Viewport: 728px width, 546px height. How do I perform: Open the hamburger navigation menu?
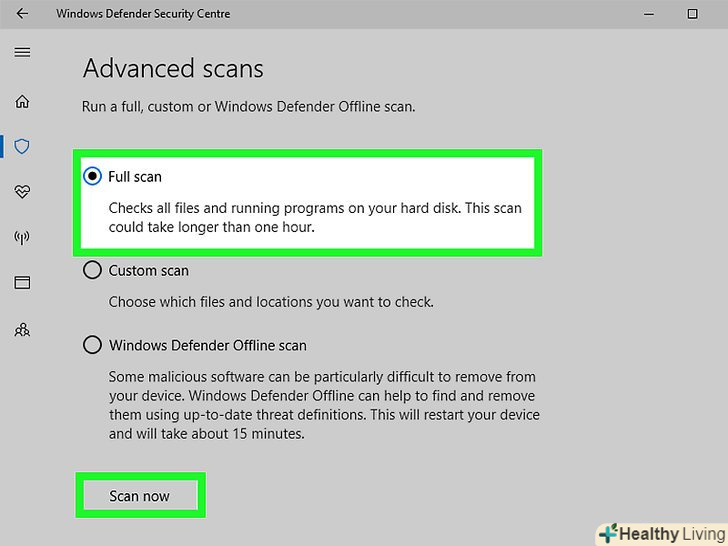click(x=22, y=52)
